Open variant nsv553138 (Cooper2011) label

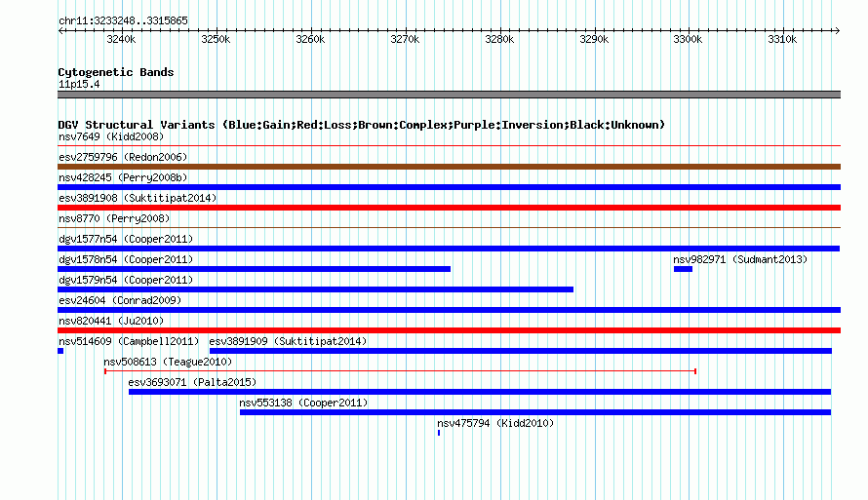(303, 403)
